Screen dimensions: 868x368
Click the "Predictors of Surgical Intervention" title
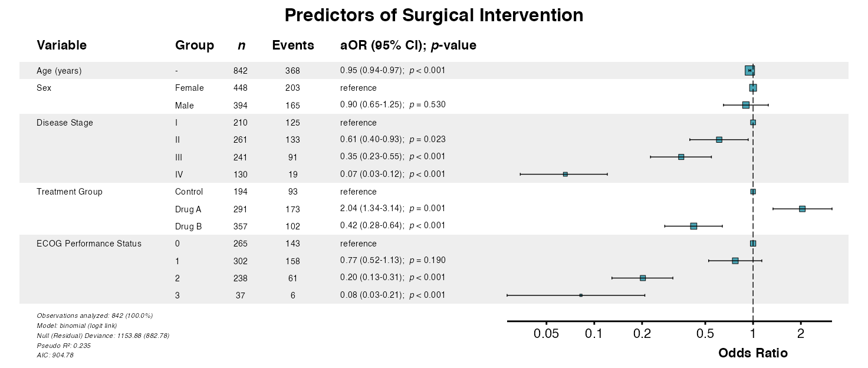434,15
